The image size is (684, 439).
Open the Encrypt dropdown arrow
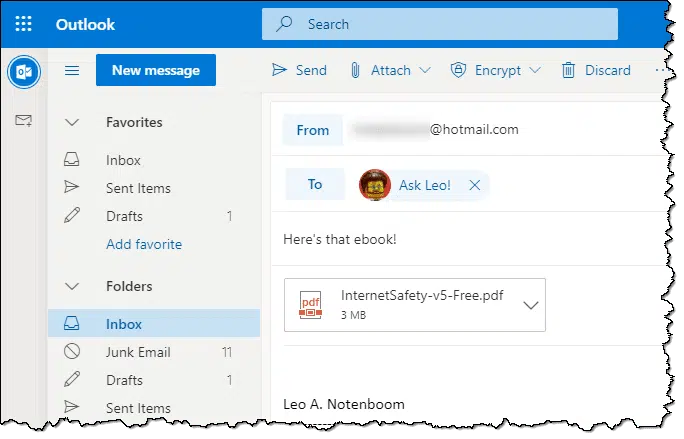point(535,70)
